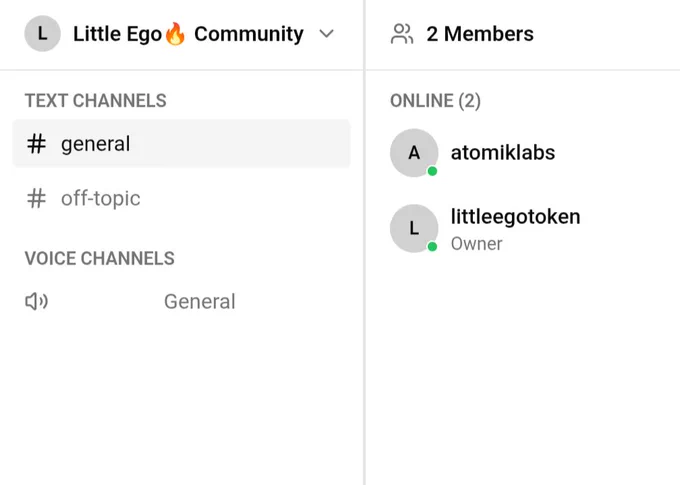The height and width of the screenshot is (485, 680).
Task: Switch to the off-topic channel
Action: (181, 198)
